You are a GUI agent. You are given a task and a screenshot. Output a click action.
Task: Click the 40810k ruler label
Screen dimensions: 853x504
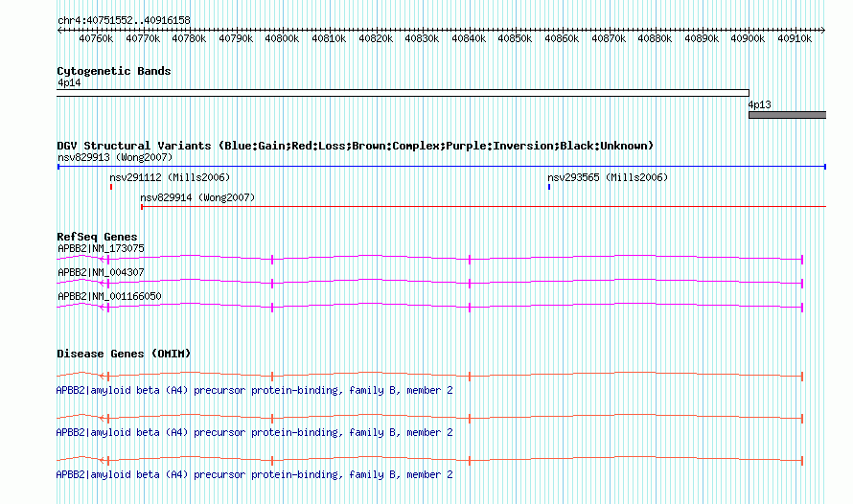(329, 38)
